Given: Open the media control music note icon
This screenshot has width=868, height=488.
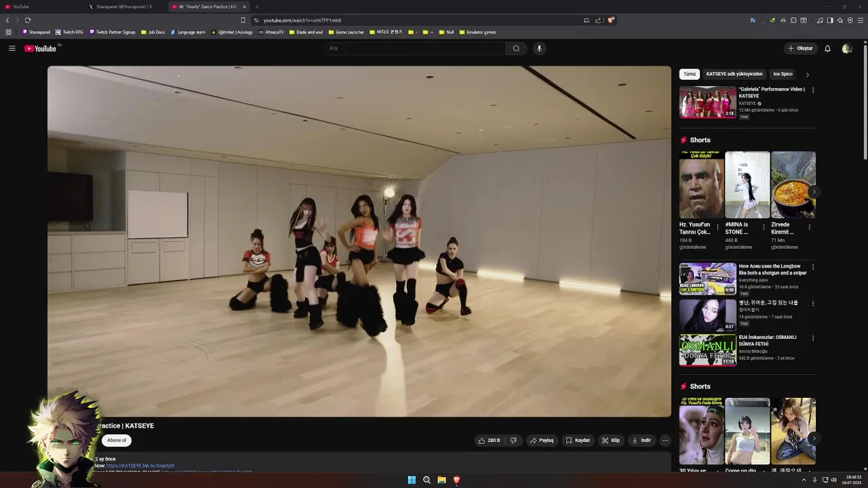Looking at the screenshot, I should click(x=820, y=20).
